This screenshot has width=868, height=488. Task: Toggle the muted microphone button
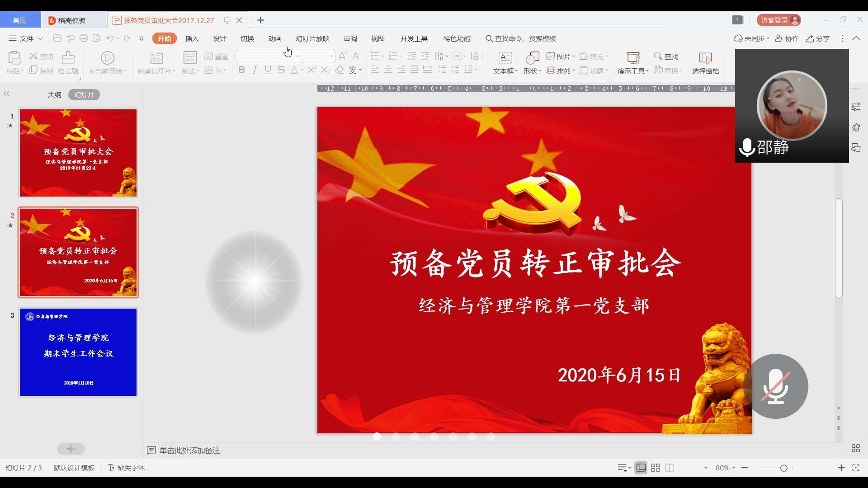pos(776,386)
